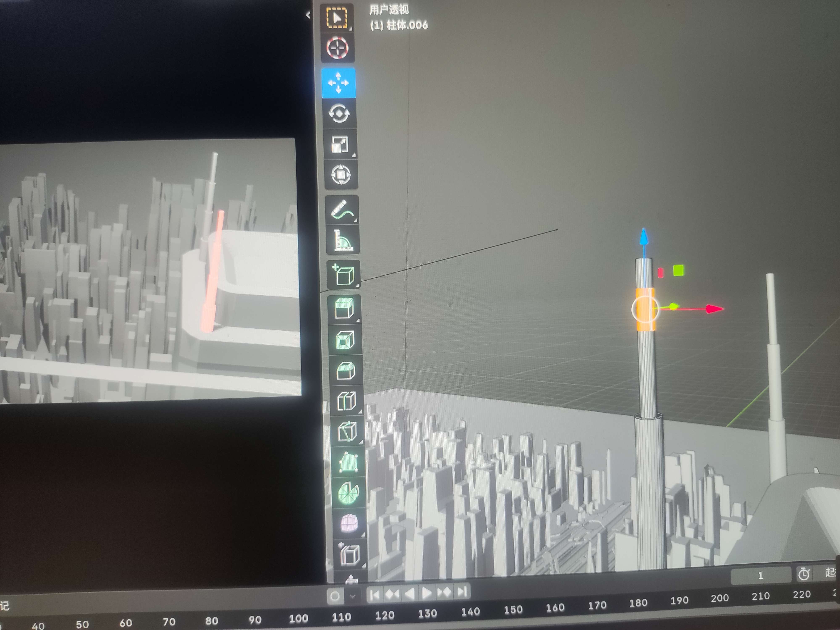Jump to the previous keyframe
The height and width of the screenshot is (630, 840).
(x=392, y=594)
